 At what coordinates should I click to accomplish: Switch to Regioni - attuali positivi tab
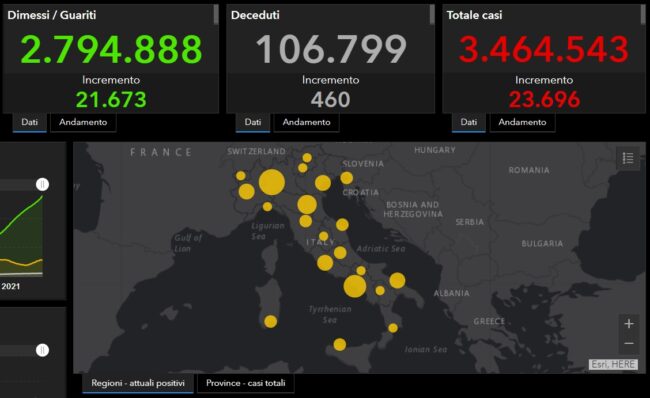[138, 383]
